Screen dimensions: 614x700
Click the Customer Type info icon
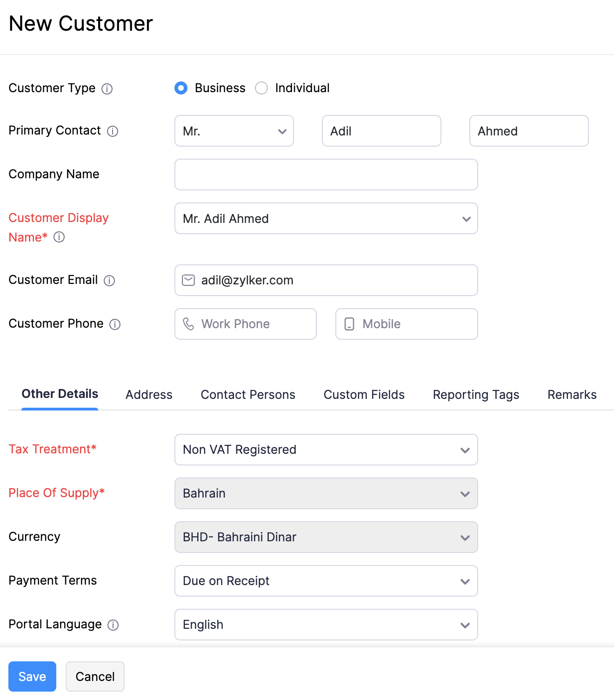tap(107, 88)
